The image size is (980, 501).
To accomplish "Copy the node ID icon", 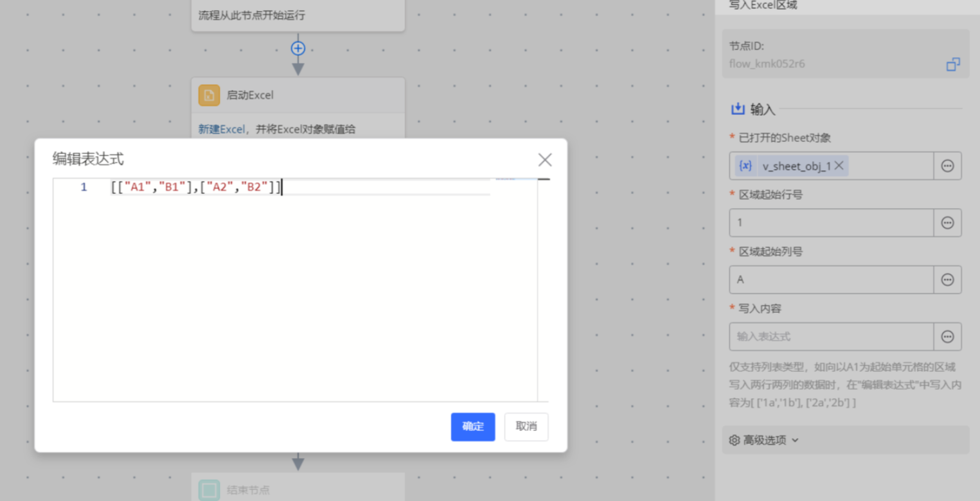I will (953, 64).
